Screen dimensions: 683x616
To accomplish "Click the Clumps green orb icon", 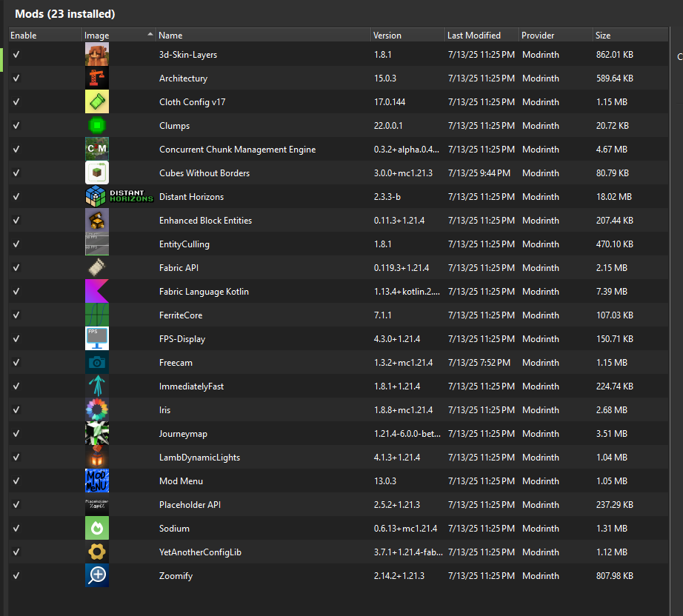I will click(x=97, y=125).
